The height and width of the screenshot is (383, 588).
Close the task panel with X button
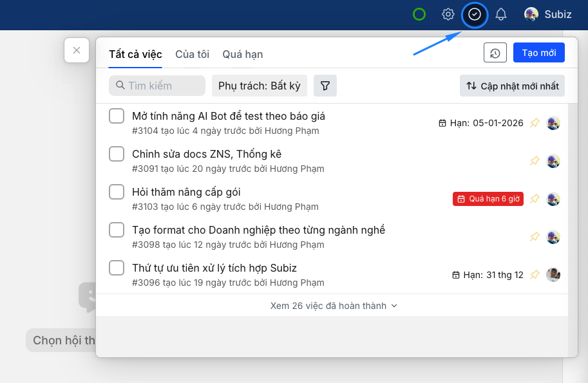click(77, 50)
